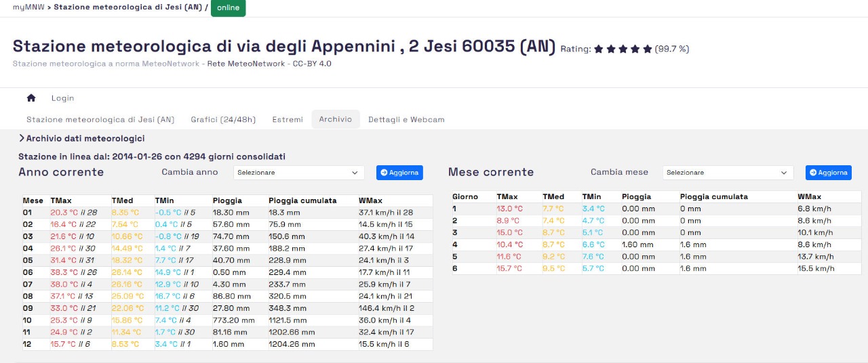Open the Dettagli e Webcam tab

click(x=406, y=120)
